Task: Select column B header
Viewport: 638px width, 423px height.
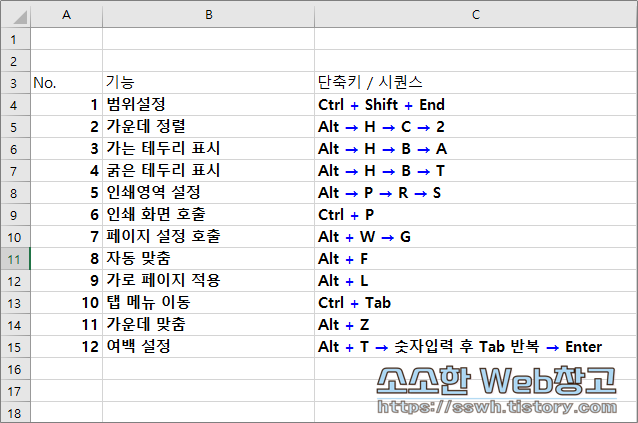Action: [208, 15]
